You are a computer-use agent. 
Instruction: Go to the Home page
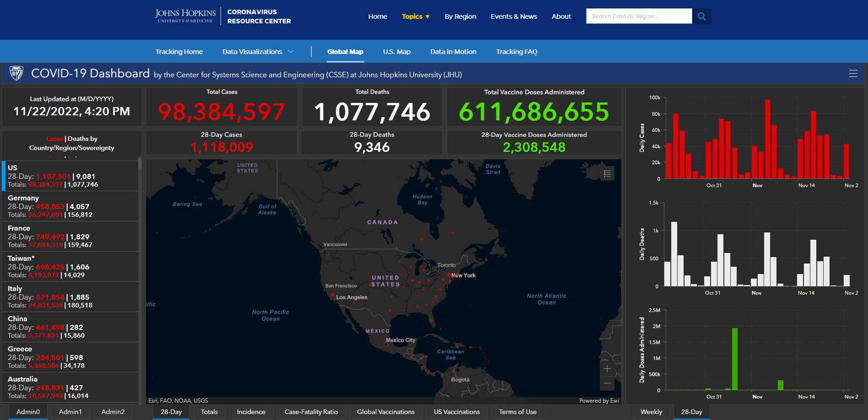coord(377,16)
